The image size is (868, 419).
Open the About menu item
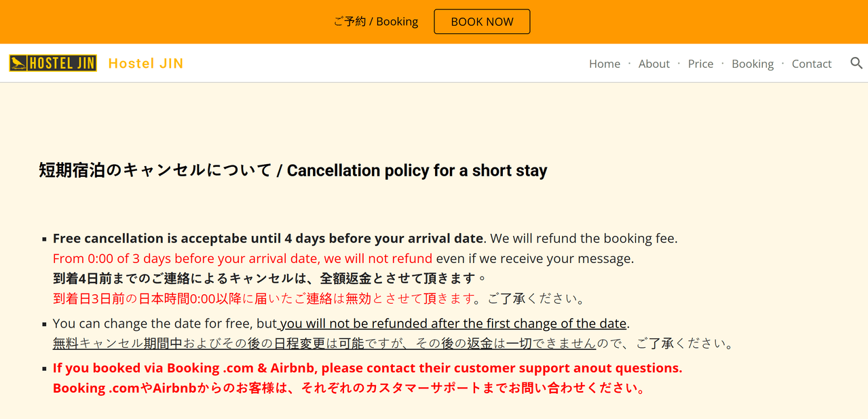coord(654,64)
